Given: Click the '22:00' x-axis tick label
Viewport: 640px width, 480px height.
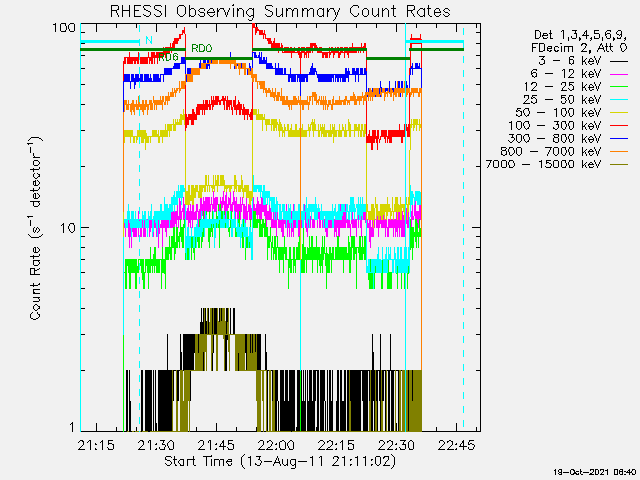Looking at the screenshot, I should [x=276, y=445].
